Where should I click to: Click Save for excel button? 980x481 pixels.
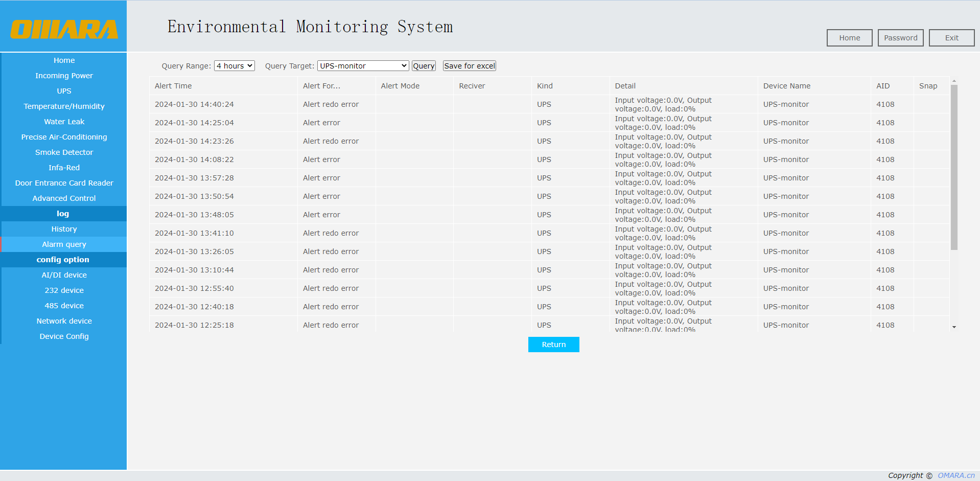tap(469, 66)
